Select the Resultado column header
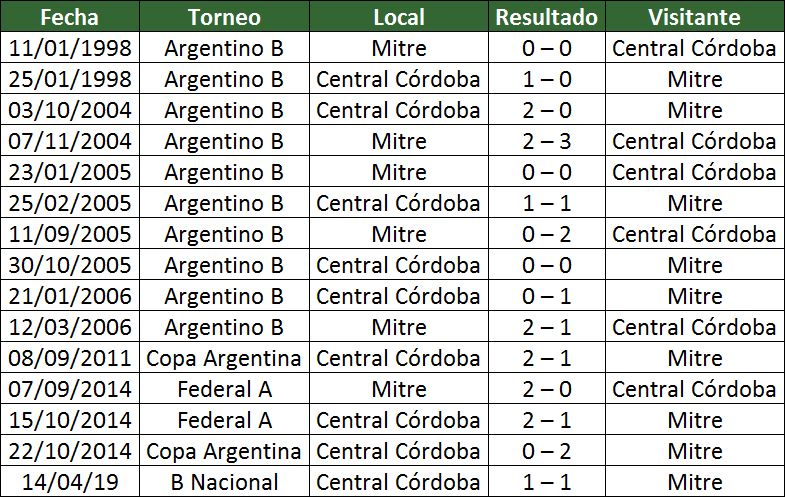The image size is (785, 497). (x=546, y=17)
